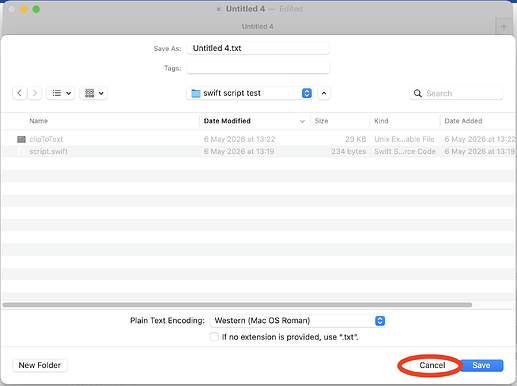Collapse the dialog with the up chevron
517x386 pixels.
tap(324, 93)
